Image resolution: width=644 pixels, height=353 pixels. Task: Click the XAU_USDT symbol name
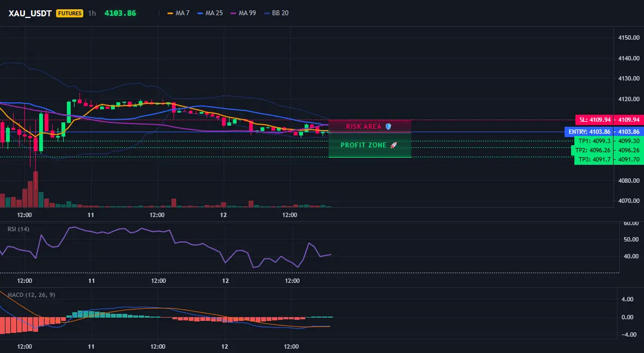(30, 13)
